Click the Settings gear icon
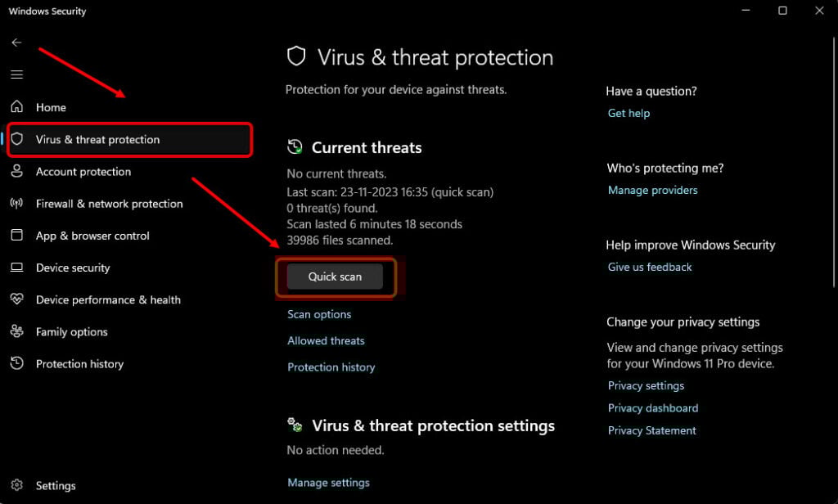Viewport: 838px width, 504px height. 16,484
